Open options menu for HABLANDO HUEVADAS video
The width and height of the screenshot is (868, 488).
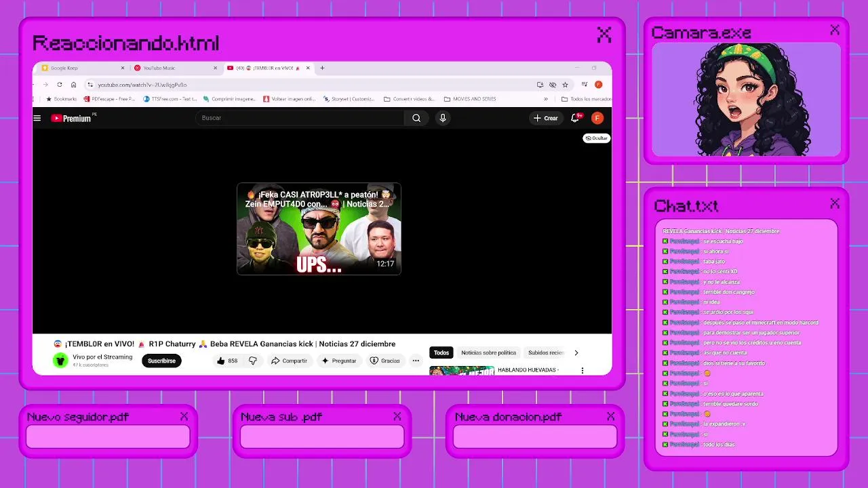tap(582, 371)
